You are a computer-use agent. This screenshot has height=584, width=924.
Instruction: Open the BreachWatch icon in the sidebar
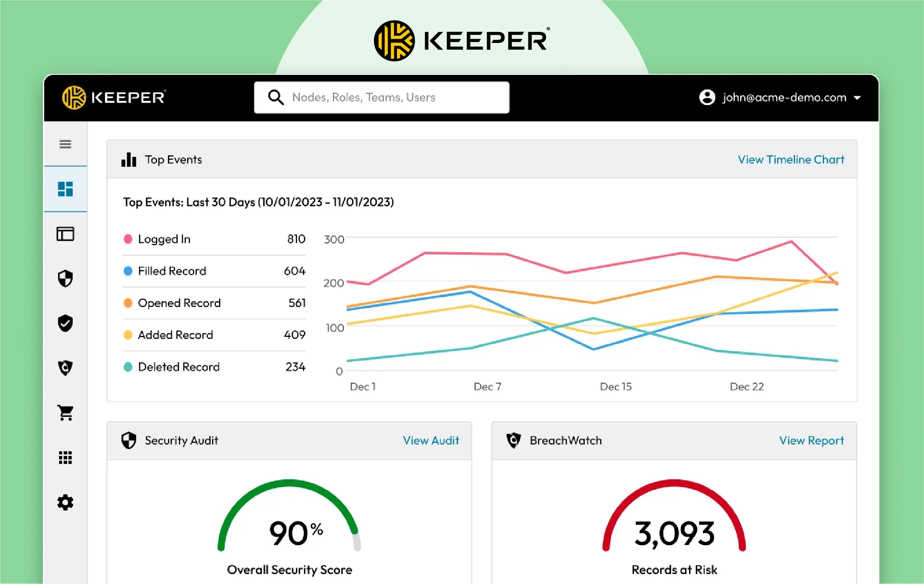tap(65, 368)
